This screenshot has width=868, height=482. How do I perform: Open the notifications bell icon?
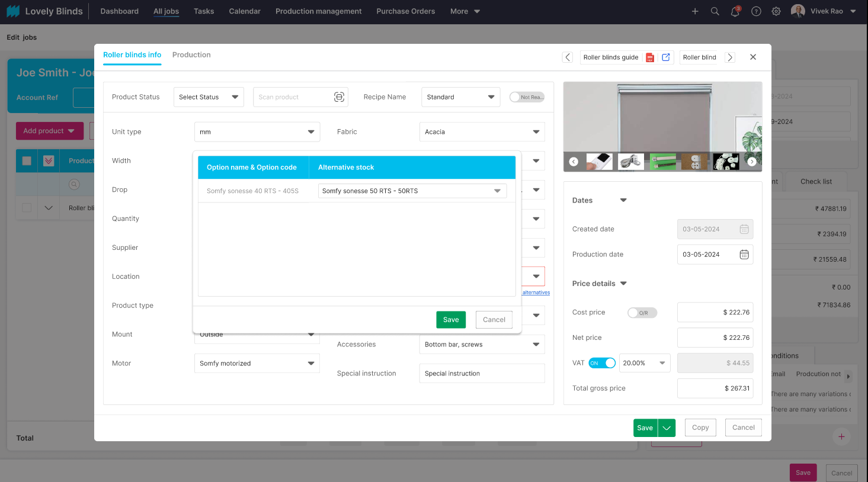coord(735,11)
